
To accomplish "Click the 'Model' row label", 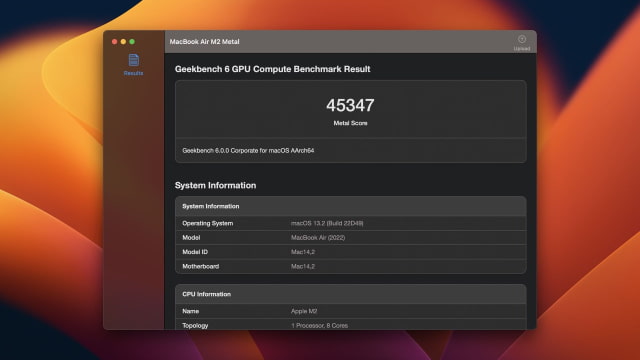I will click(x=191, y=238).
